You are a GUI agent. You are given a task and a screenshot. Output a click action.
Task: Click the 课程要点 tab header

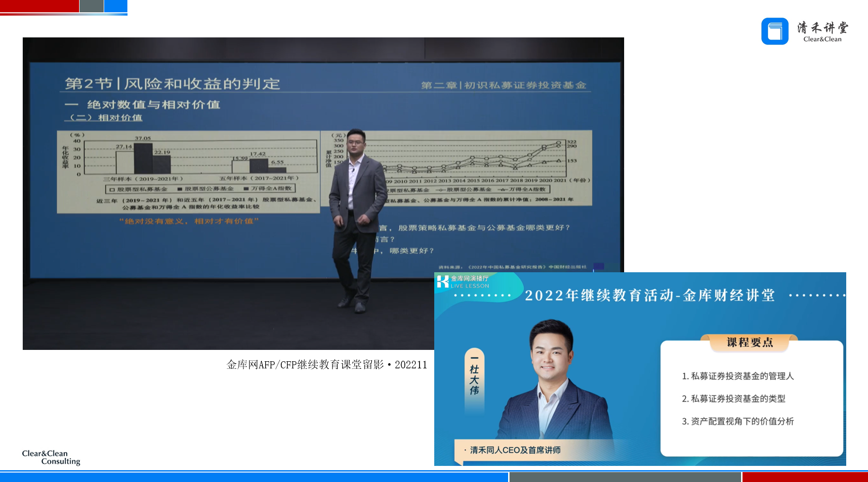point(750,342)
